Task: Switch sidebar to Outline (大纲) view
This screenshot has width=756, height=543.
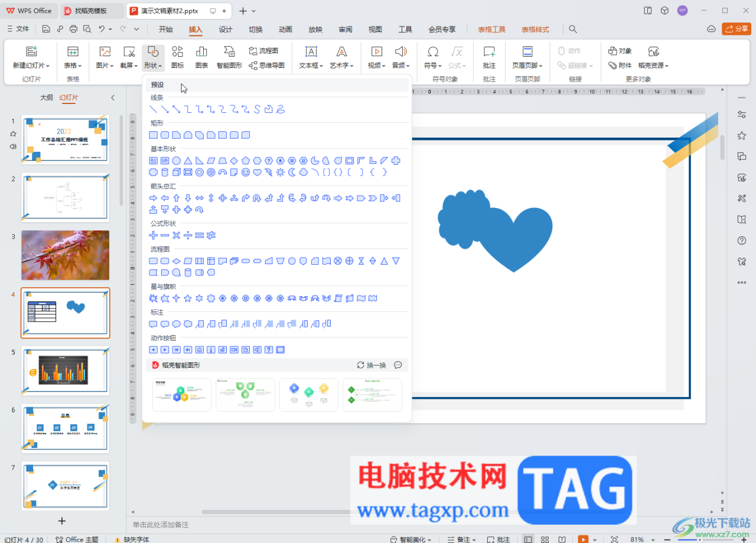Action: (x=46, y=97)
